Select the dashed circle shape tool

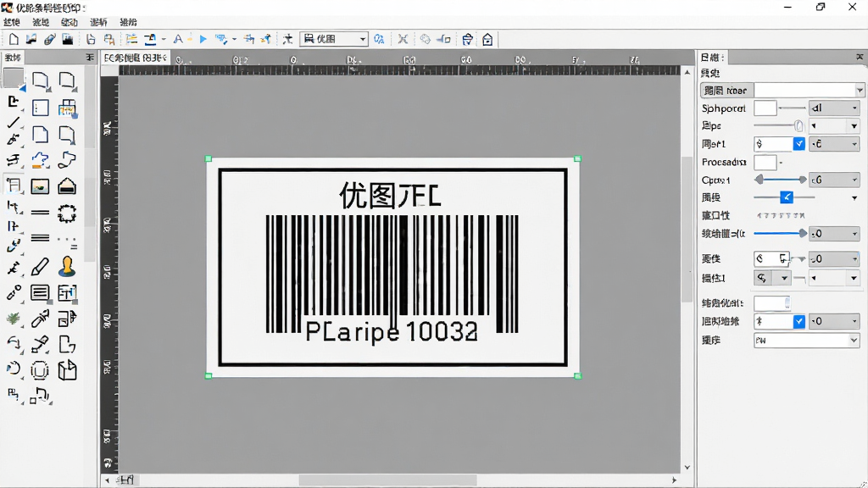[67, 213]
